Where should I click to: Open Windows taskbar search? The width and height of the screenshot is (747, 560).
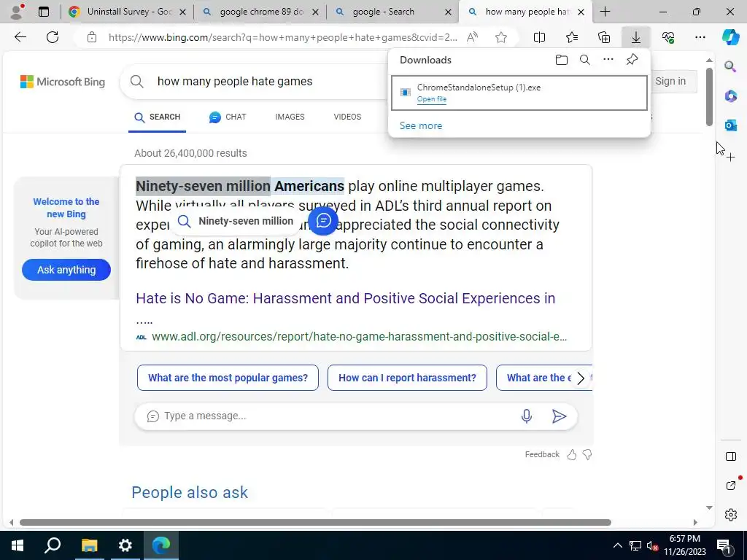[53, 545]
